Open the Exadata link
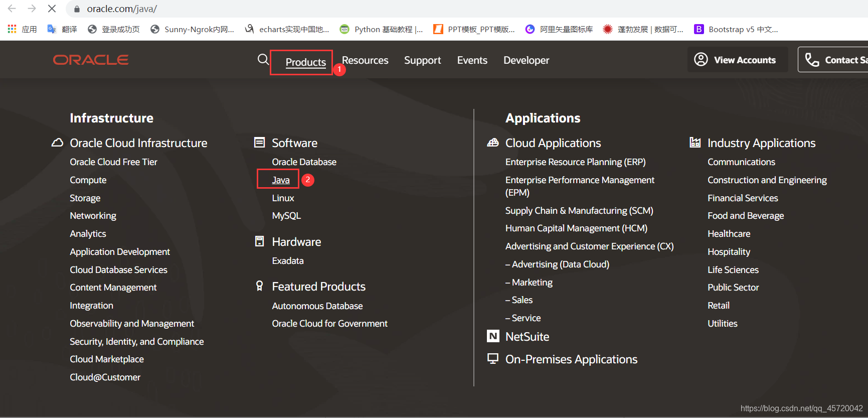Viewport: 868px width, 418px height. pyautogui.click(x=288, y=260)
